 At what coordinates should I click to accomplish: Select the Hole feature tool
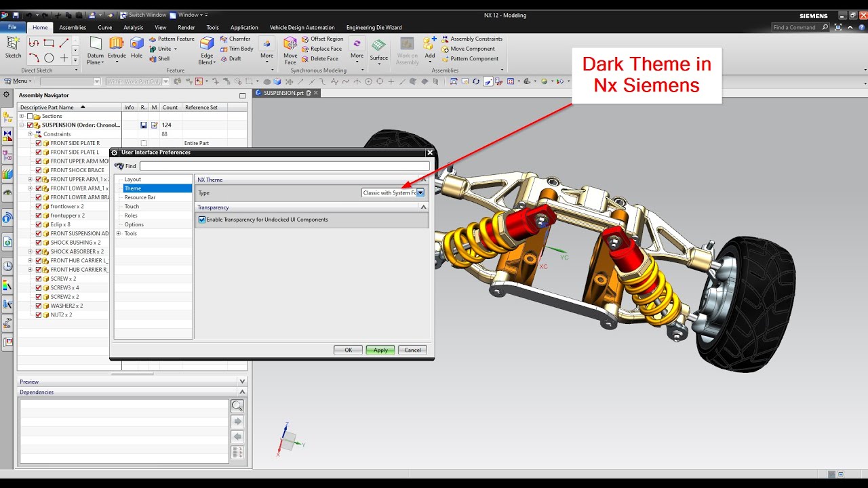point(136,47)
